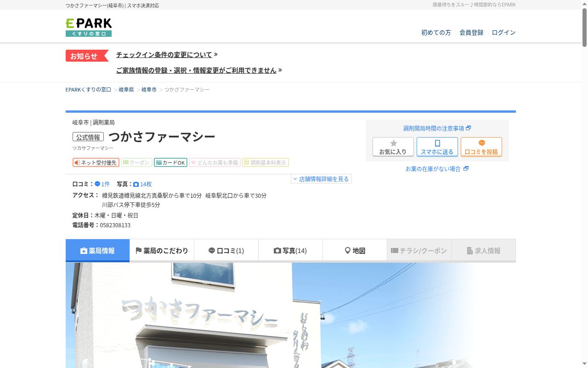The height and width of the screenshot is (368, 588).
Task: Click the EPARK くすりの窓口 logo
Action: click(89, 28)
